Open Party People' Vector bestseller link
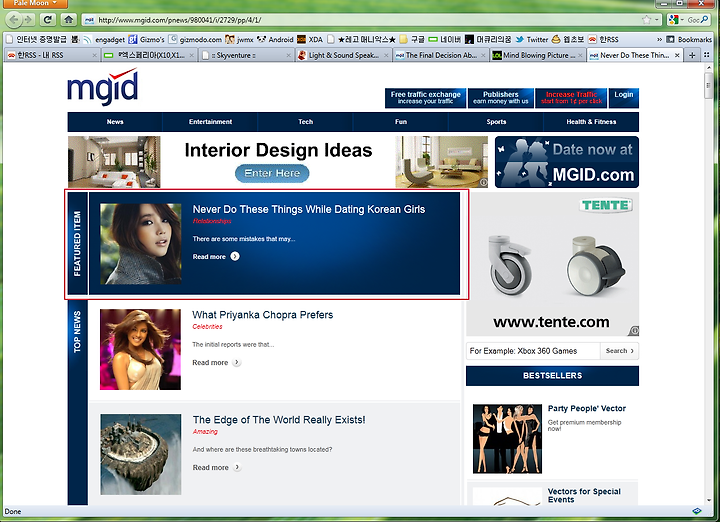The height and width of the screenshot is (522, 720). (586, 408)
